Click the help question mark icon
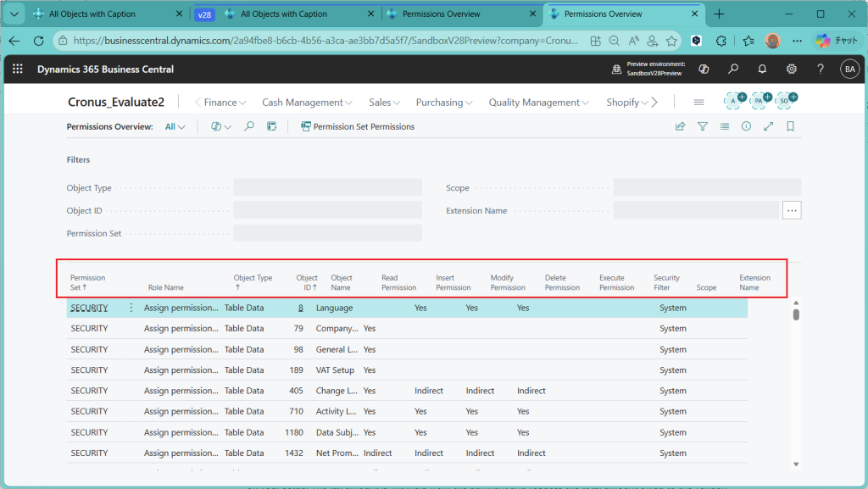Image resolution: width=868 pixels, height=489 pixels. click(820, 69)
